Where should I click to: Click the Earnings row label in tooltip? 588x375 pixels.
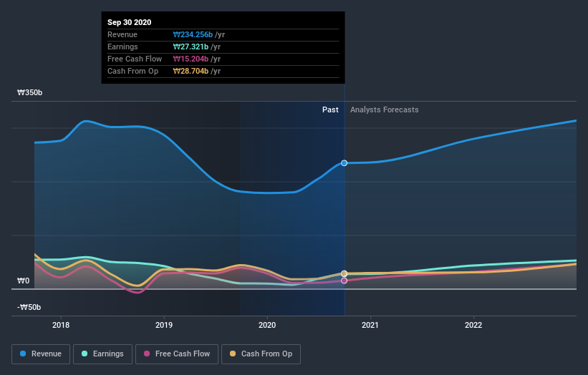(x=122, y=47)
